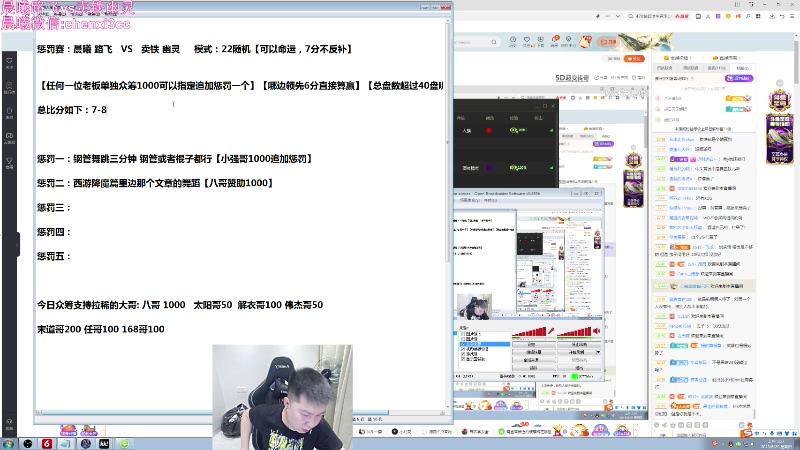Open the first menu in the OBS menu bar

[470, 201]
